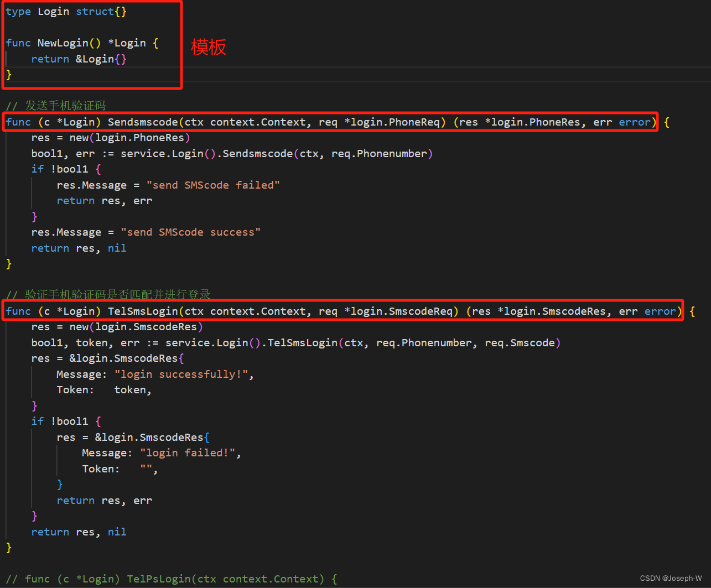Click 'service.Login().Sendsmscode' call line

[x=232, y=154]
